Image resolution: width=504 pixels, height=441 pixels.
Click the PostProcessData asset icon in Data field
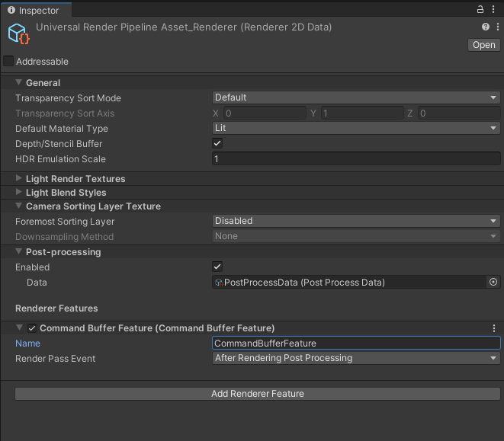(219, 283)
